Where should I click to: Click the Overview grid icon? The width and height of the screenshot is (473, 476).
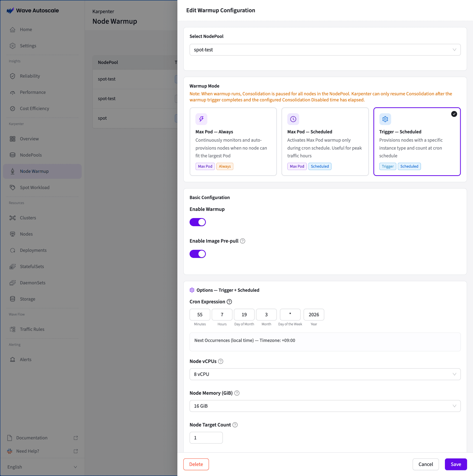13,139
